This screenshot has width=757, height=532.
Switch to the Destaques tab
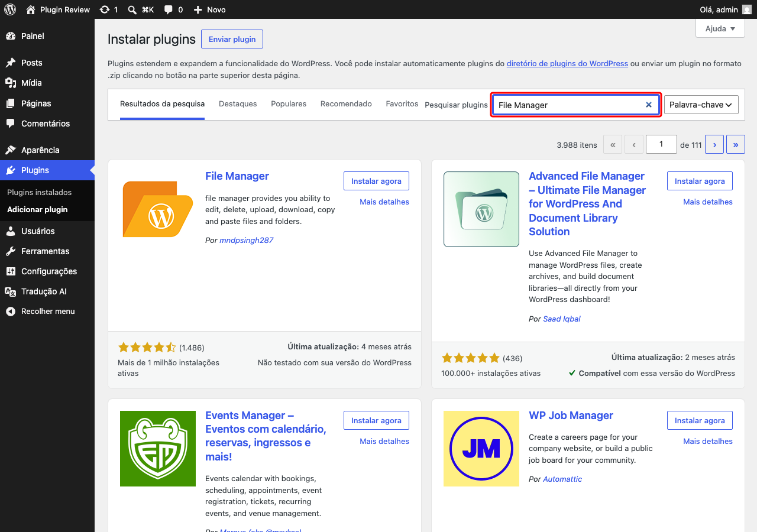[238, 104]
